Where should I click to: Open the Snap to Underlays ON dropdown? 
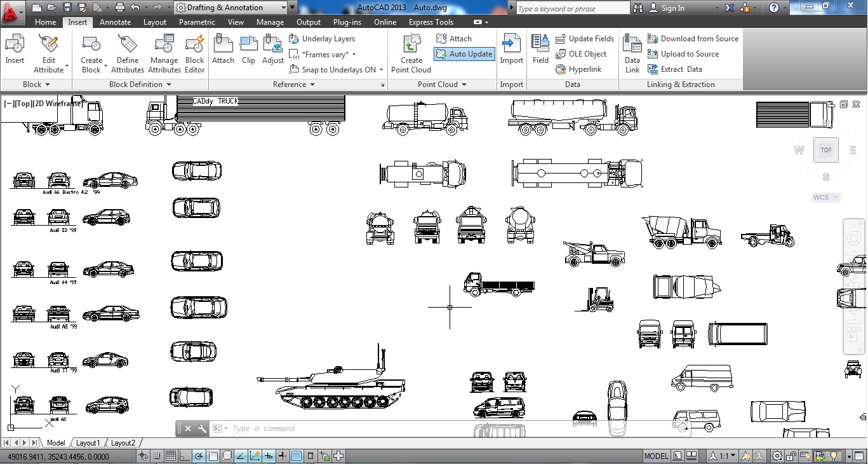(337, 69)
